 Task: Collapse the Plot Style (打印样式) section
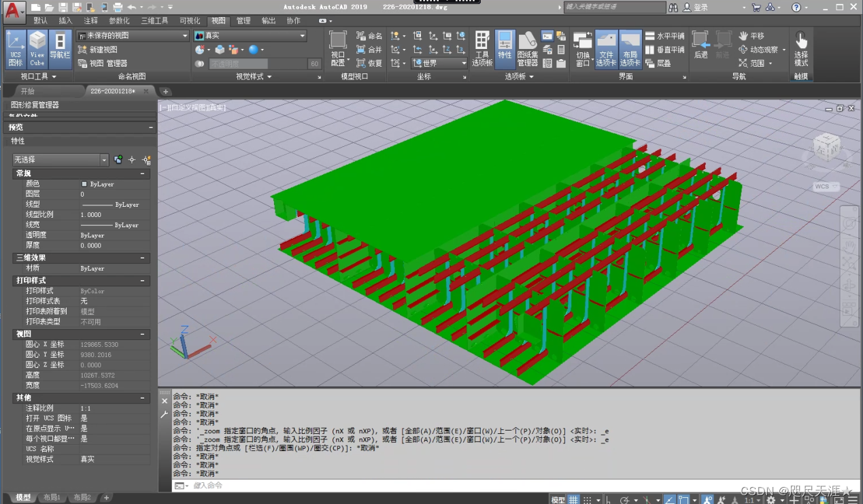[143, 280]
